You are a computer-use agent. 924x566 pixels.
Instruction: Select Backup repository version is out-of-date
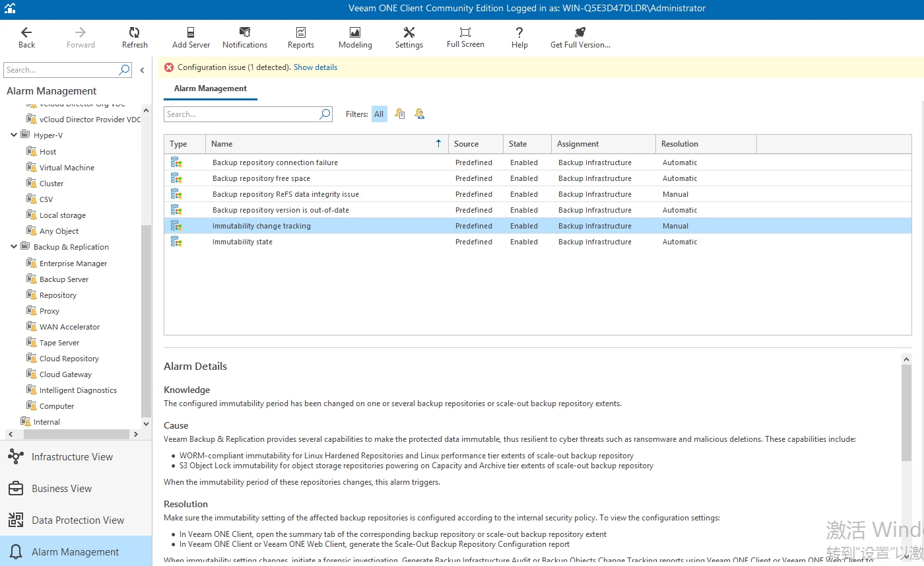coord(538,210)
